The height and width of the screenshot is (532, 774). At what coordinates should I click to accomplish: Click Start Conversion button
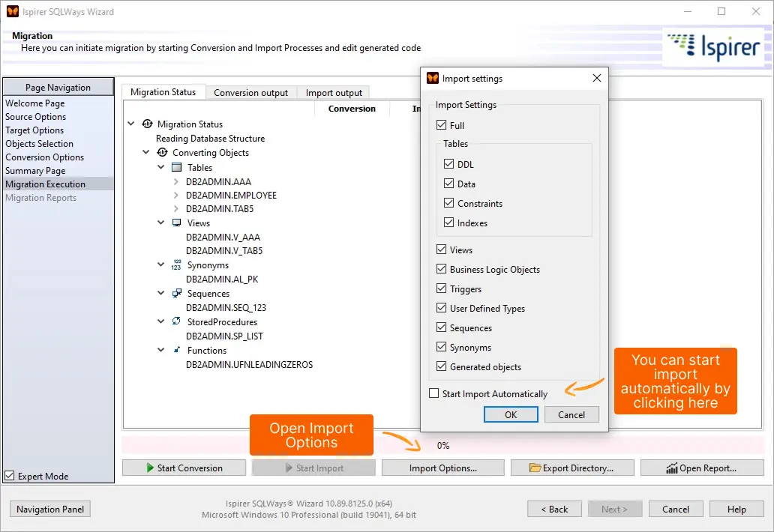(184, 468)
